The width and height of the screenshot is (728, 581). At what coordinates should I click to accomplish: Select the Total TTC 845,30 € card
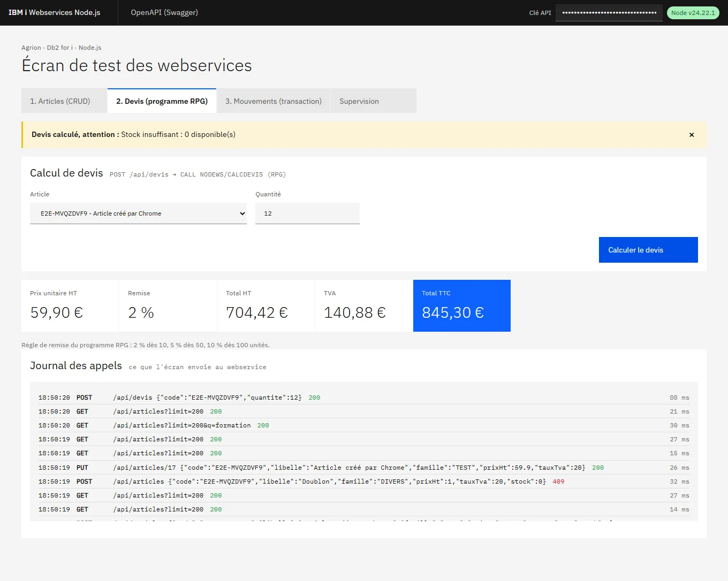point(462,305)
